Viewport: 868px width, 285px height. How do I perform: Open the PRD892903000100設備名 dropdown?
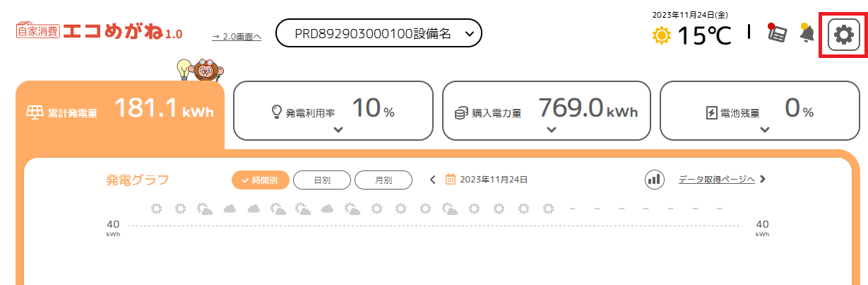point(379,33)
